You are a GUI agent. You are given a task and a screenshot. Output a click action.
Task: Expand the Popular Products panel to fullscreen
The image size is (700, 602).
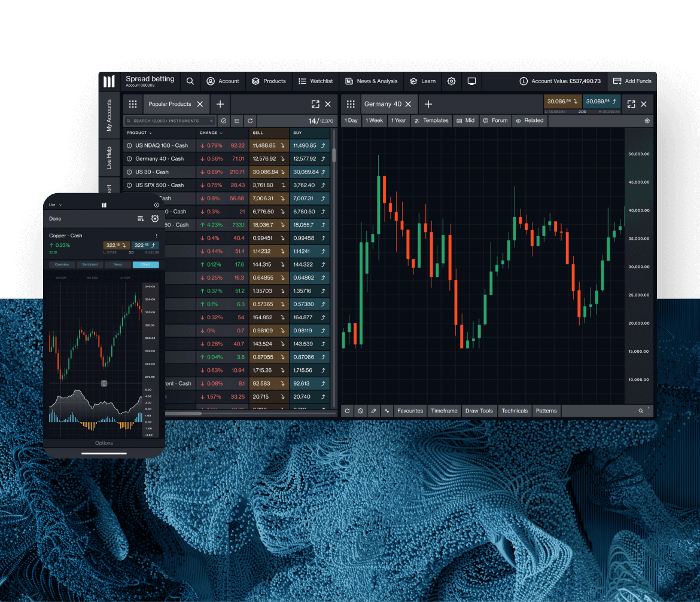316,104
